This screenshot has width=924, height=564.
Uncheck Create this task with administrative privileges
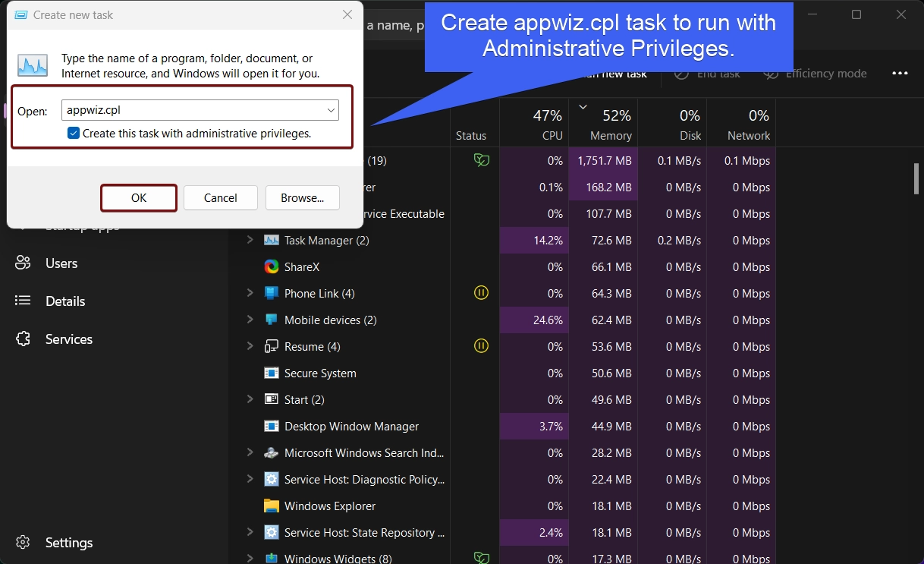(x=74, y=133)
